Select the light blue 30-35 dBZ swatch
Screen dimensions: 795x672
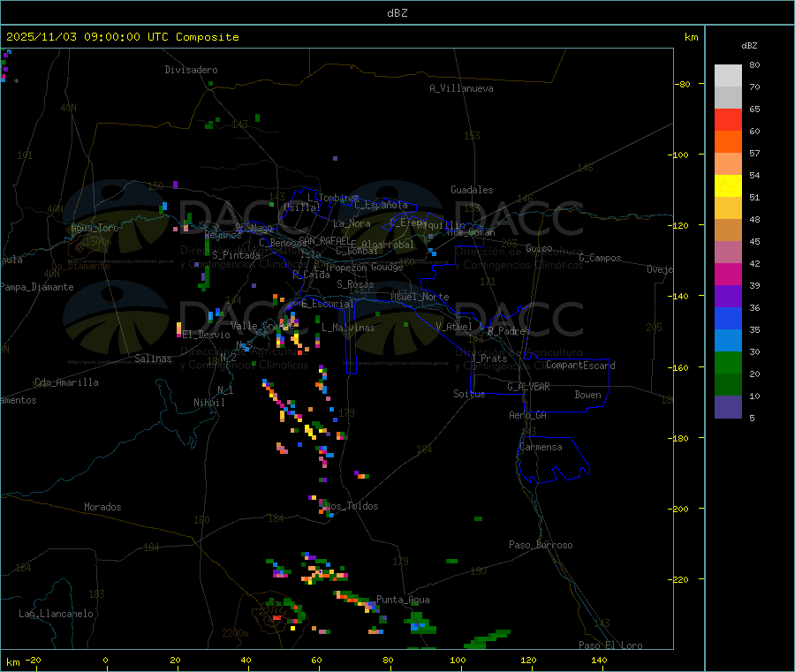[728, 341]
